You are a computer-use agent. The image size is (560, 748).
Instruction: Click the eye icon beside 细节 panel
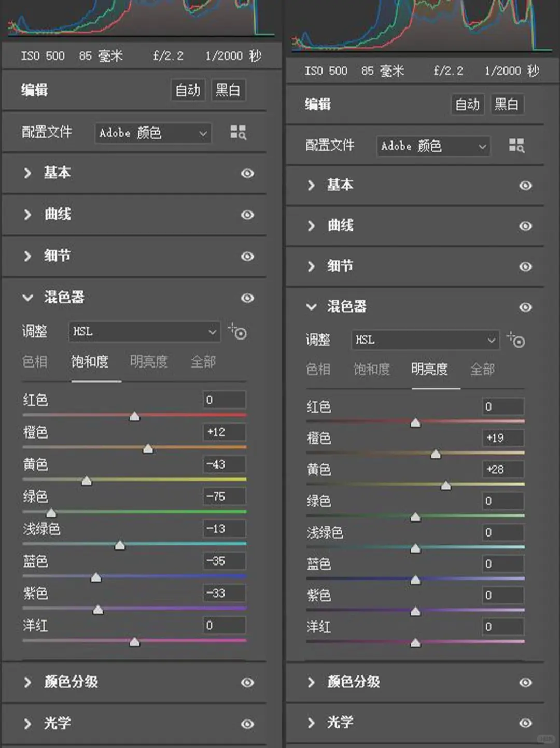point(247,257)
